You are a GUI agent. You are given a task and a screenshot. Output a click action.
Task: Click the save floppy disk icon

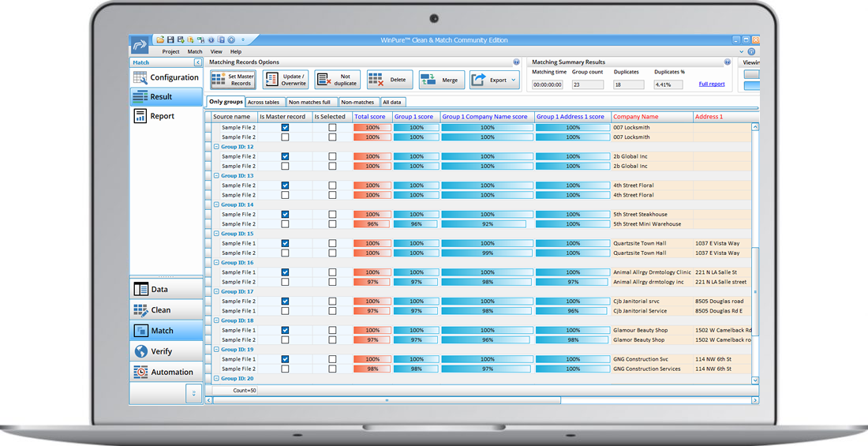pyautogui.click(x=170, y=40)
